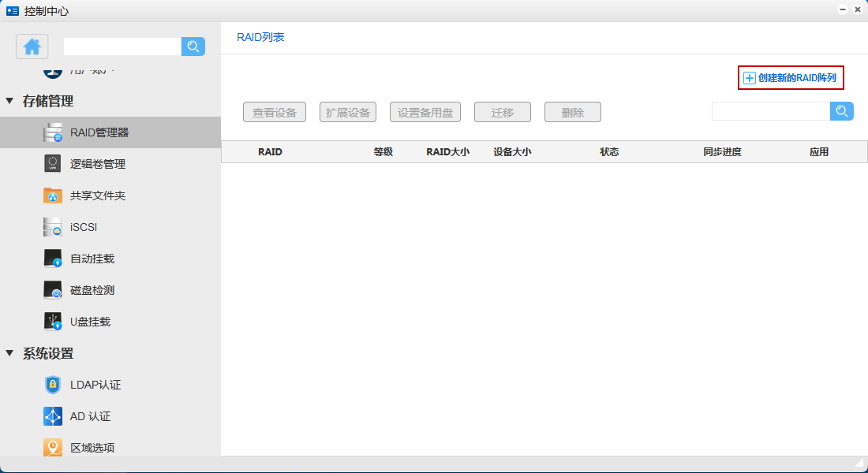Open 逻辑卷管理 in the sidebar
The width and height of the screenshot is (868, 473).
point(97,164)
